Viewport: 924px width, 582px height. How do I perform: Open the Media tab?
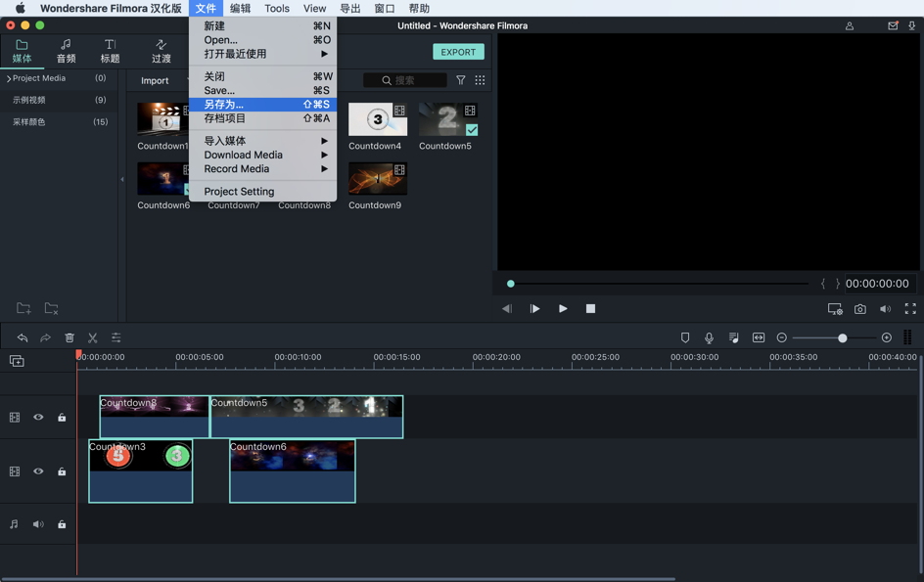22,51
